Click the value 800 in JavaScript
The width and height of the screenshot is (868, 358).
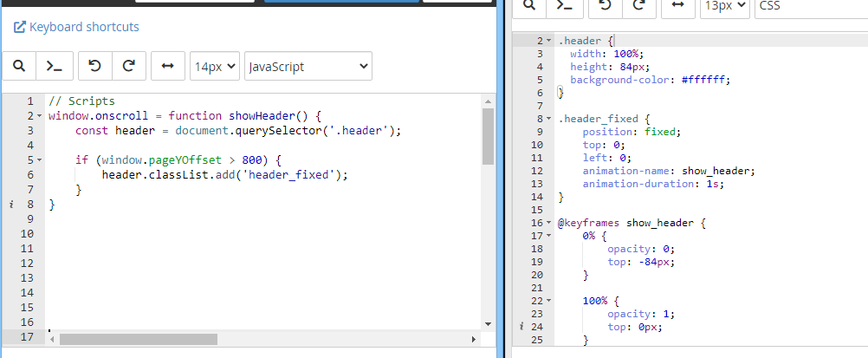252,160
